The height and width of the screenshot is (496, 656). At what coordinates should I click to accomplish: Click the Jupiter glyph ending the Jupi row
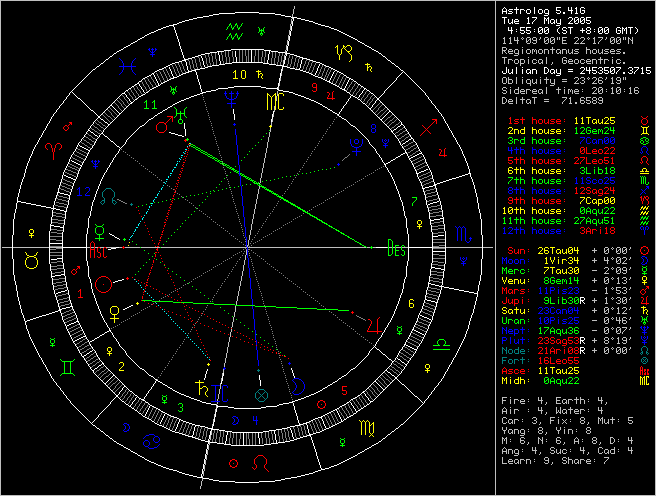click(644, 300)
